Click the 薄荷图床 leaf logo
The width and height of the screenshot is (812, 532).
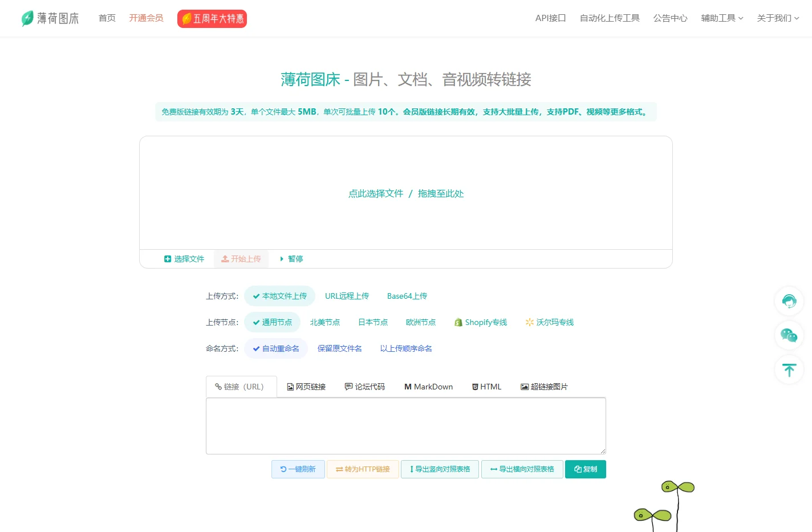(50, 18)
